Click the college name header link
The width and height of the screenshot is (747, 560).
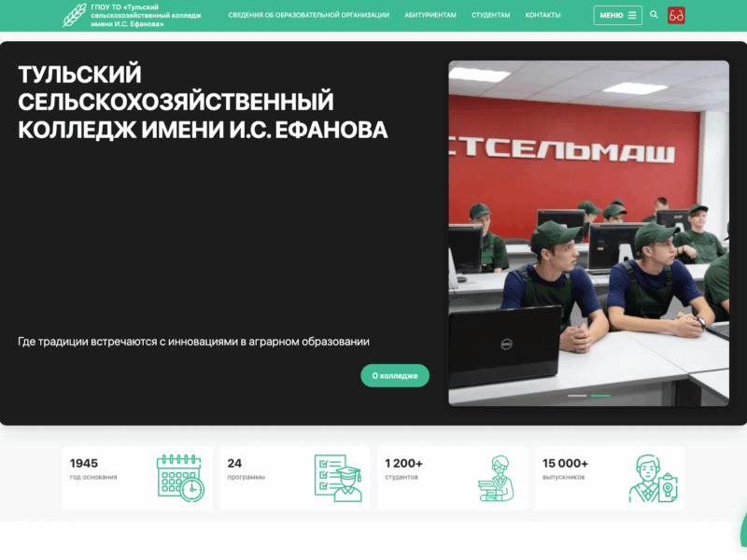146,15
